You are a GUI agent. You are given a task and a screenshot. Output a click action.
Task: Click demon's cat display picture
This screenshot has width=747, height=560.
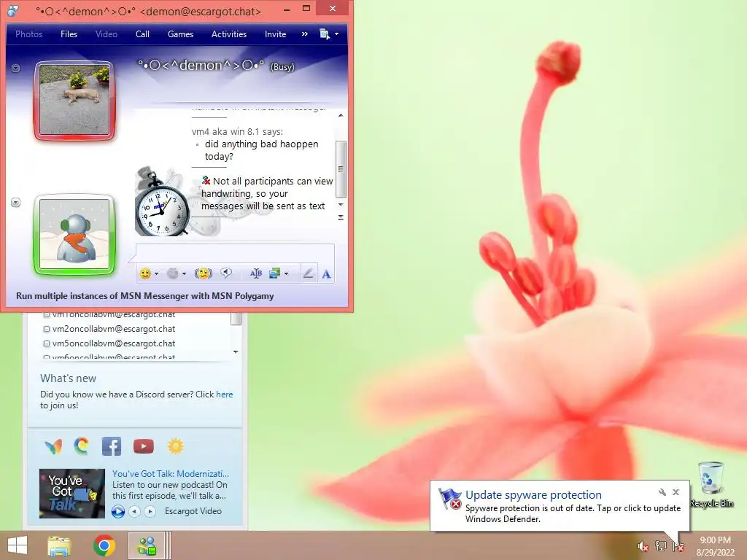click(74, 101)
